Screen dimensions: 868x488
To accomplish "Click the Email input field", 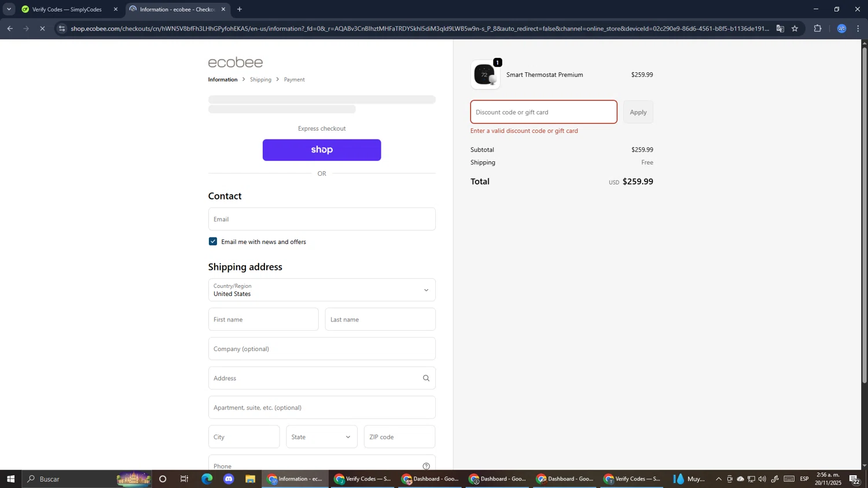I will pos(322,219).
